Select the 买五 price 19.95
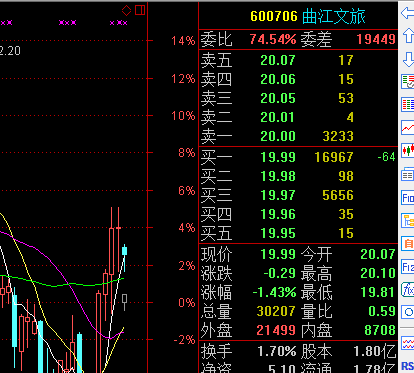Viewport: 414px width, 373px height. [x=278, y=233]
